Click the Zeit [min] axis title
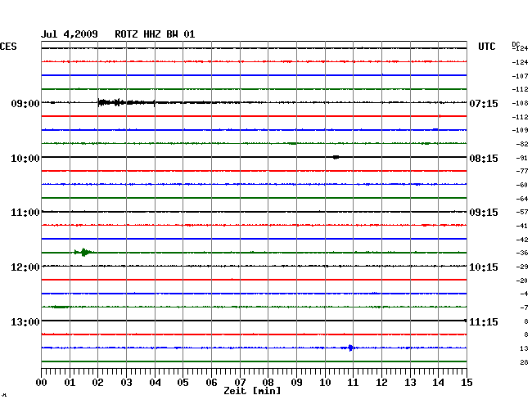The height and width of the screenshot is (404, 532). [x=252, y=391]
